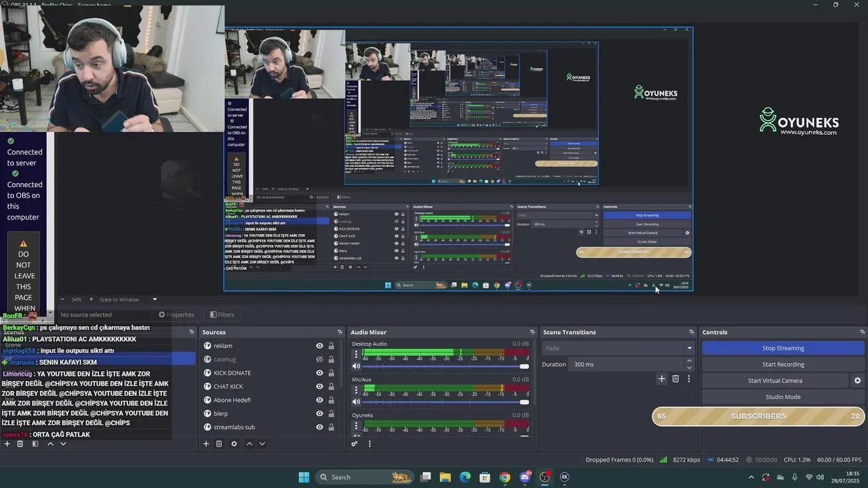
Task: Hide the CHAT KICK source
Action: click(319, 386)
